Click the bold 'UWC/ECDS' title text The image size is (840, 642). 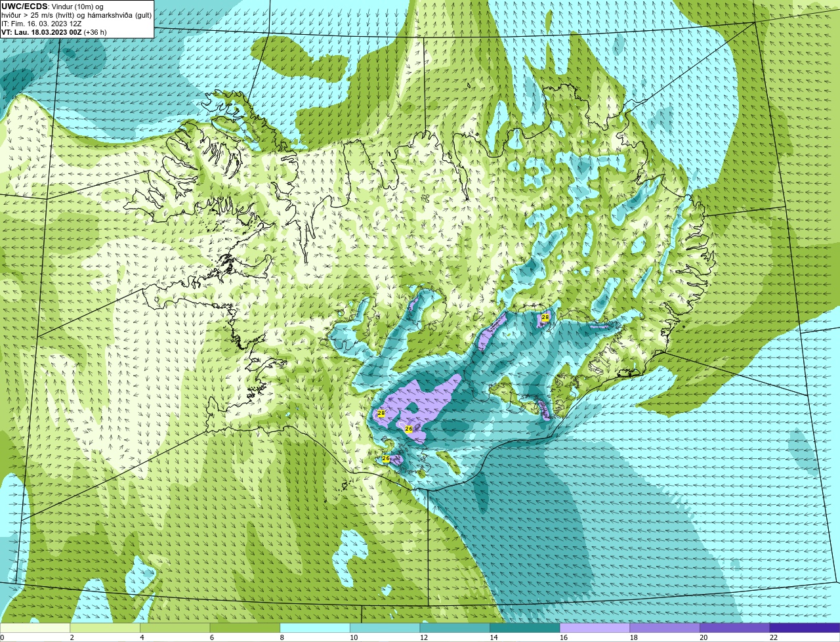coord(24,6)
